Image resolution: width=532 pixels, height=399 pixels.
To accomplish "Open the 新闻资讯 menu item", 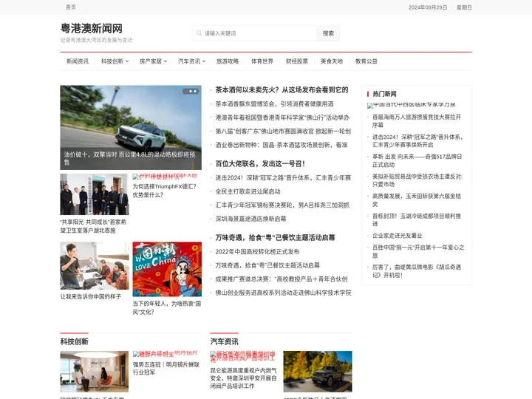I will coord(78,61).
